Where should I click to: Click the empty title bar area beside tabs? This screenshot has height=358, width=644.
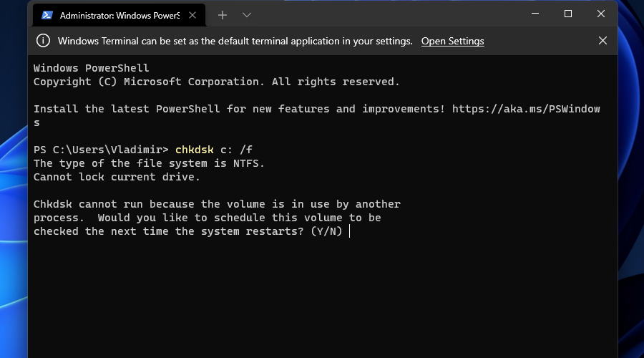pos(386,14)
